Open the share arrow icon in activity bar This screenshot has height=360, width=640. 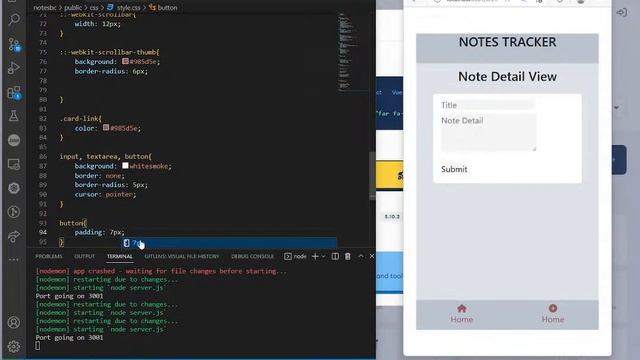coord(14,236)
